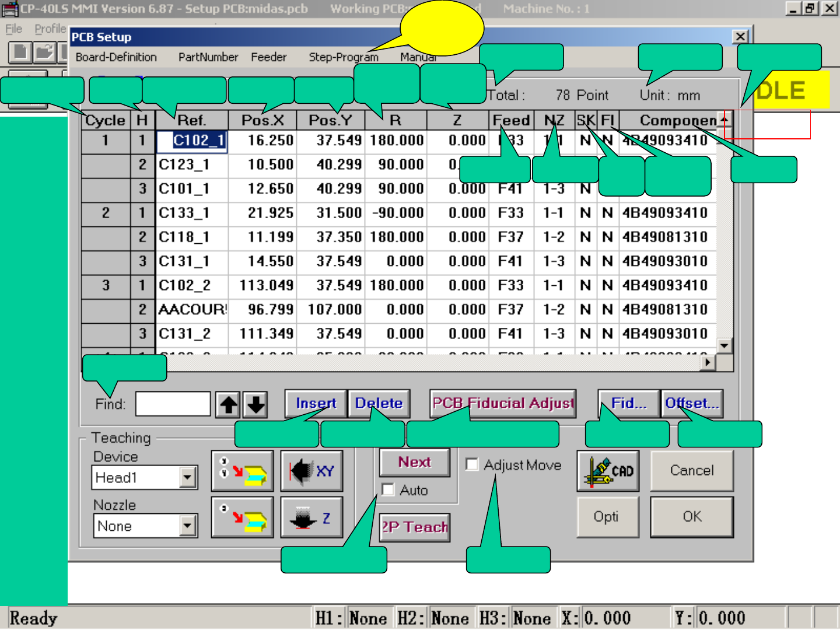The image size is (840, 630).
Task: Click the Insert button
Action: tap(316, 404)
